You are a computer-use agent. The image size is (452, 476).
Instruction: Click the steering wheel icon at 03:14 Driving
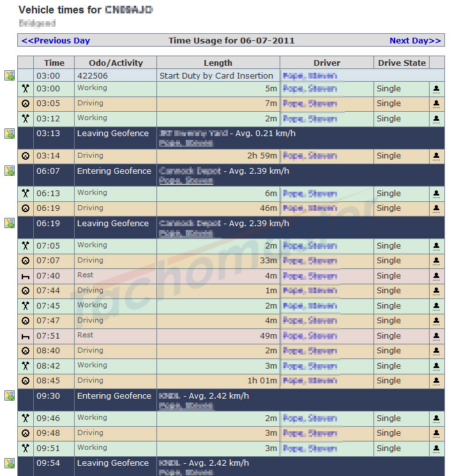click(26, 156)
